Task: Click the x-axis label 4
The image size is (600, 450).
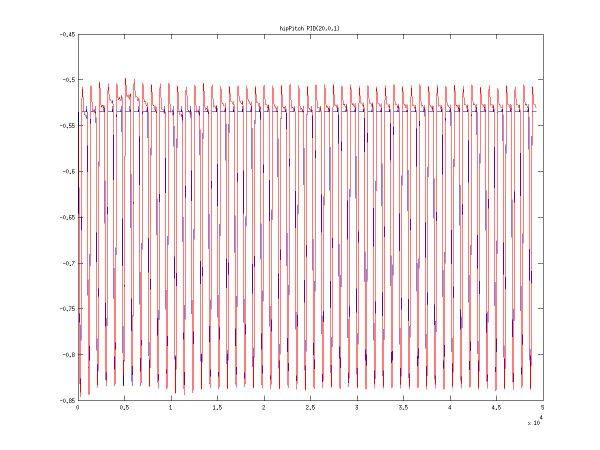Action: coord(450,408)
